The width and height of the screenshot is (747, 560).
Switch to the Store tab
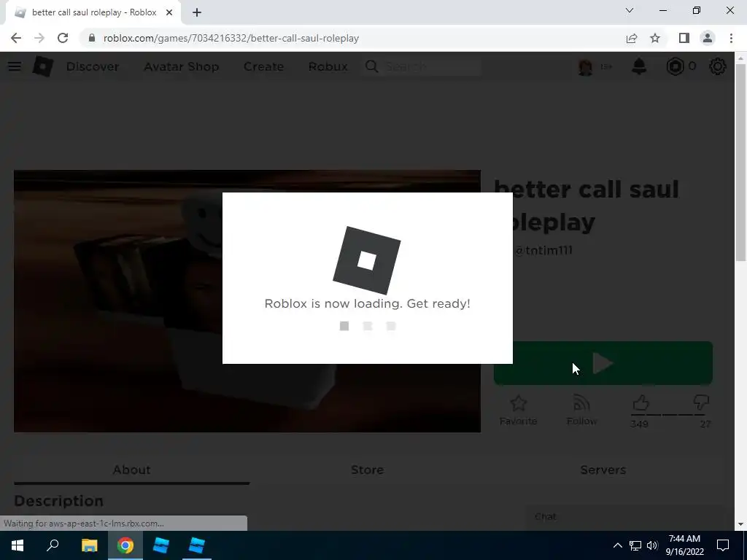[x=368, y=470]
